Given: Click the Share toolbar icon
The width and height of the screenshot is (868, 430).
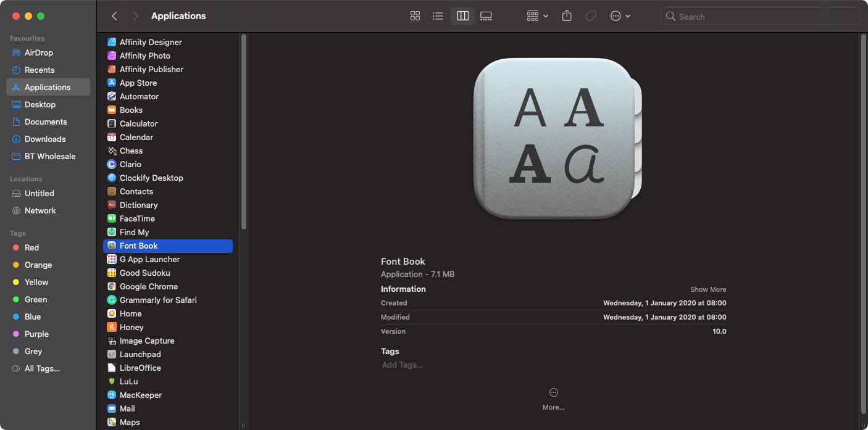Looking at the screenshot, I should (567, 16).
